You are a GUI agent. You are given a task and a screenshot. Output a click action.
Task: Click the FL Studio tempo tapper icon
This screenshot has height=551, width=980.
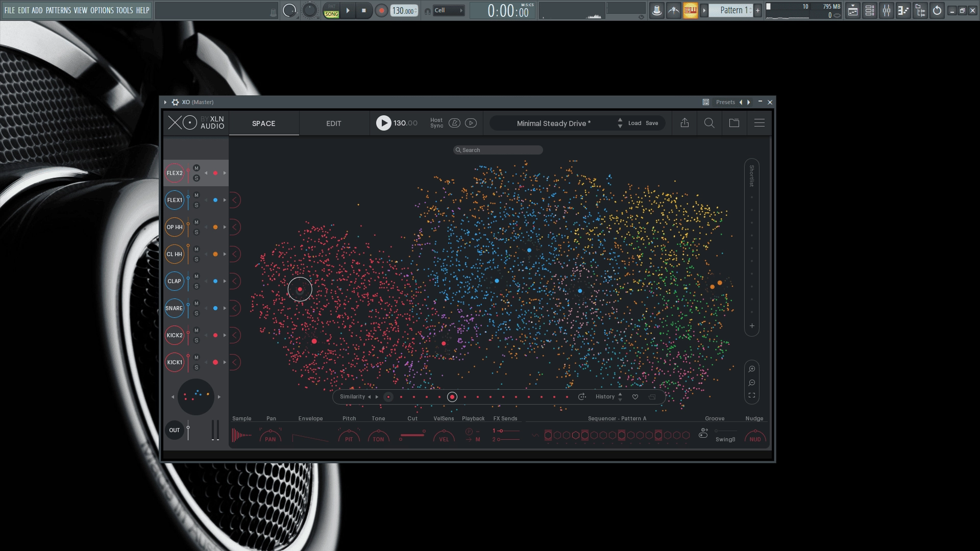673,10
